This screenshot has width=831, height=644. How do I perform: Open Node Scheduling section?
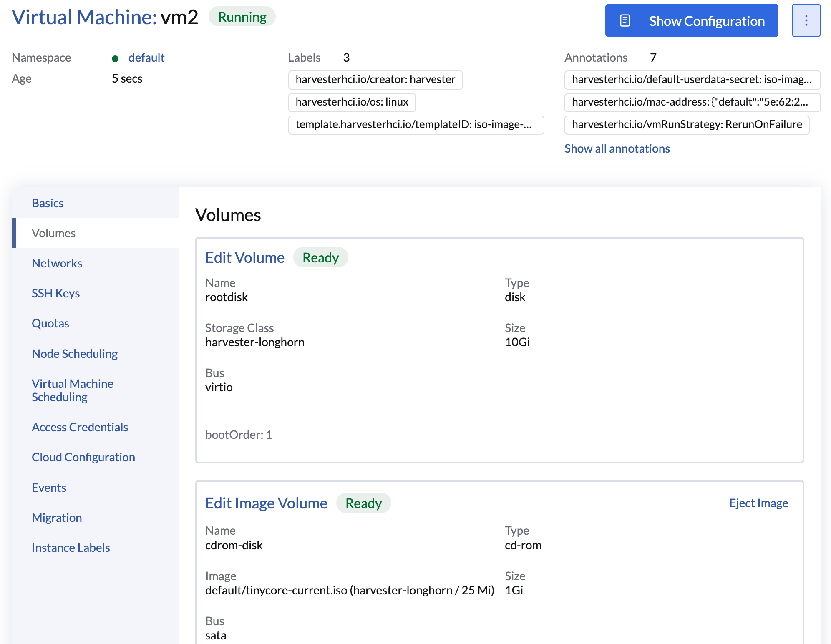(75, 354)
